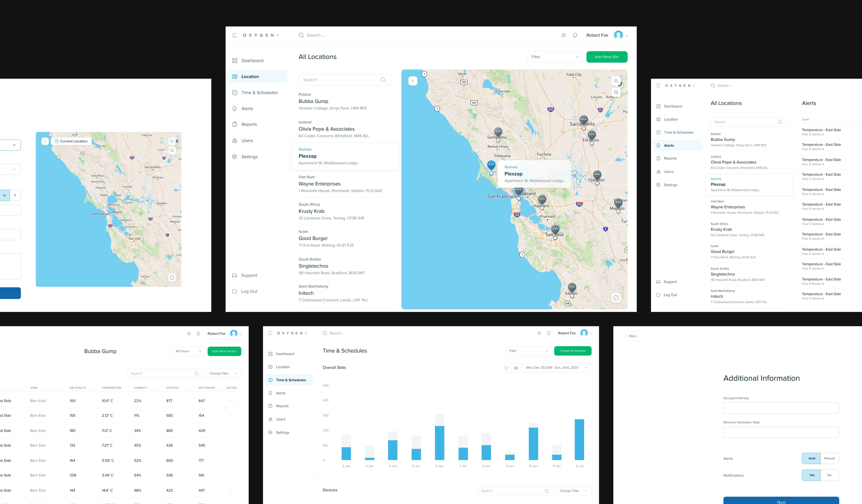Open action dots for row with 583 CO2
This screenshot has height=504, width=862.
232,415
